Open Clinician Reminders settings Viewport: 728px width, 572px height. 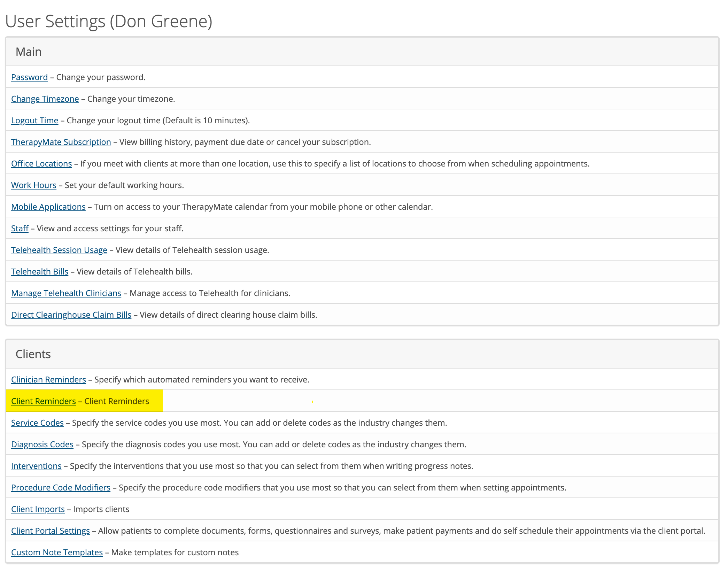click(x=48, y=379)
